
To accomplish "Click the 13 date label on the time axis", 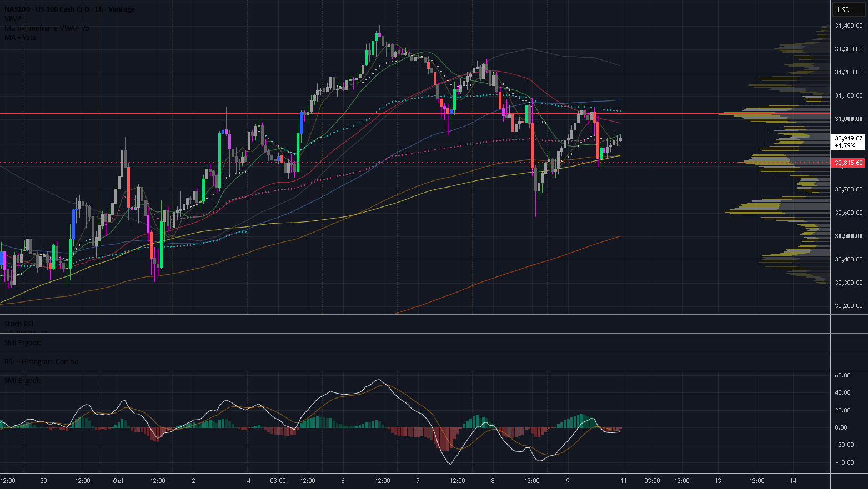I will coord(718,481).
